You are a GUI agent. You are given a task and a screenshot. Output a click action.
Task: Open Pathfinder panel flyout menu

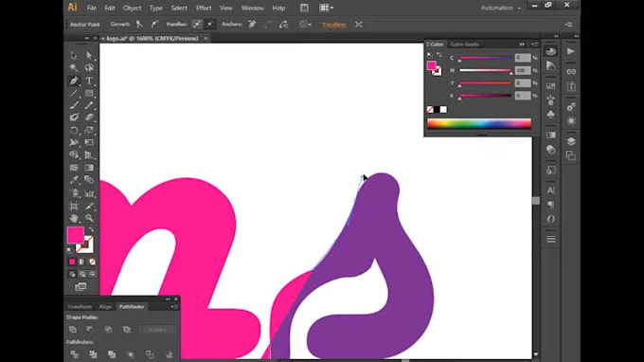[174, 306]
